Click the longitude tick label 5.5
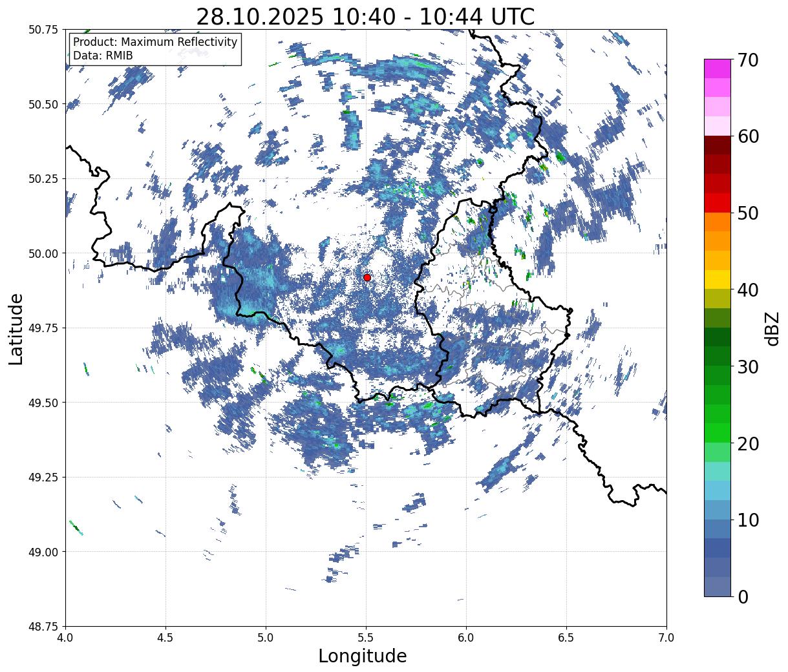788x672 pixels. 366,638
